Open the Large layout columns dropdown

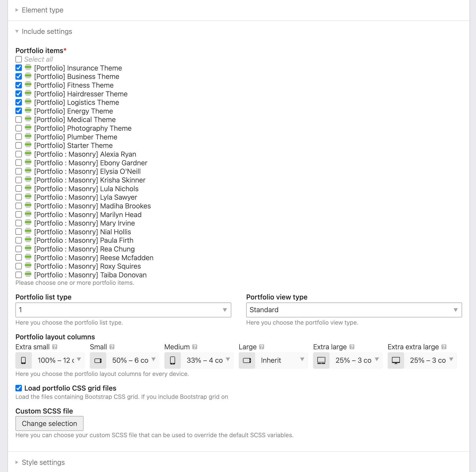click(281, 360)
